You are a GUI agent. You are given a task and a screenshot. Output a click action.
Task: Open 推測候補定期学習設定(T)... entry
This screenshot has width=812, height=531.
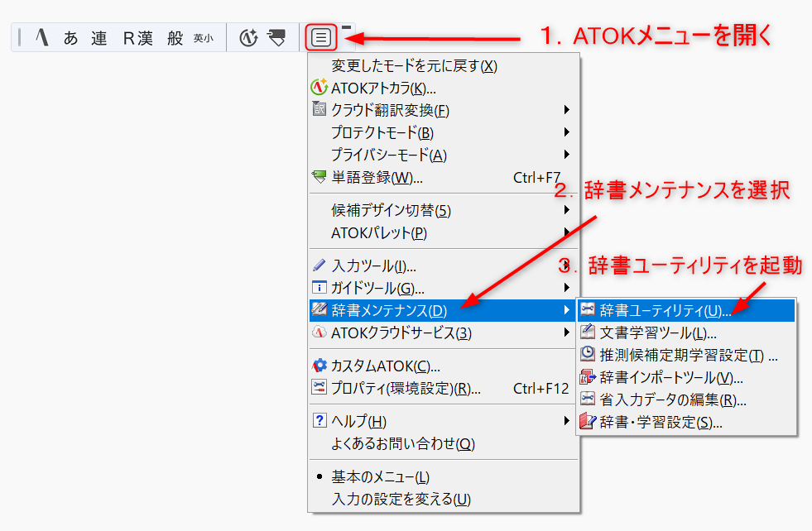coord(686,355)
